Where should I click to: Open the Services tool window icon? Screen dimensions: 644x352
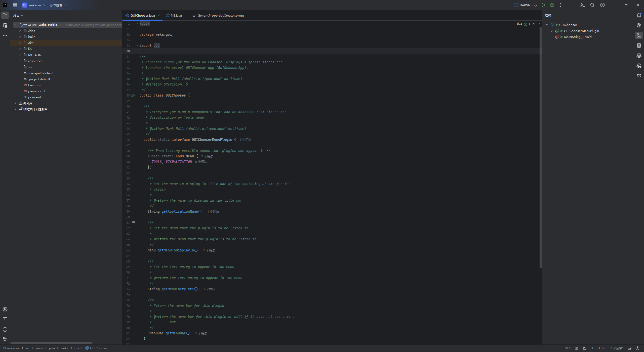pyautogui.click(x=5, y=309)
